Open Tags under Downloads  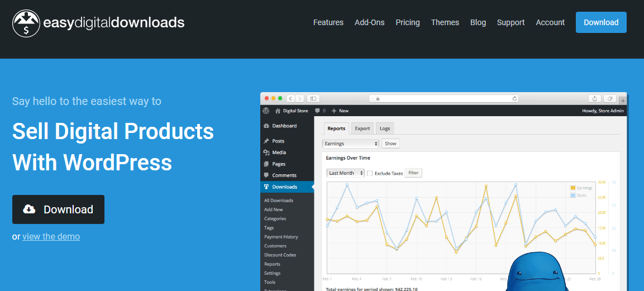(x=269, y=228)
